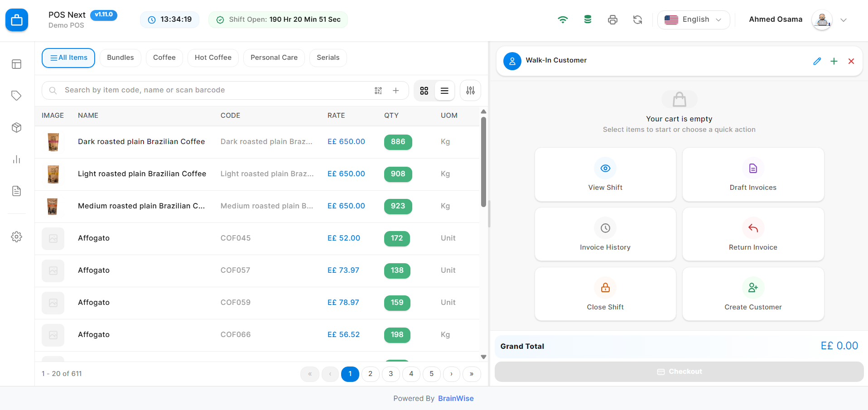
Task: Click the barcode scanner icon in search bar
Action: point(378,91)
